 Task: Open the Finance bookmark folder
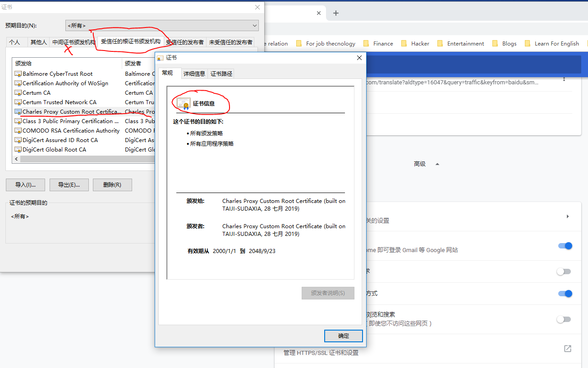coord(378,44)
